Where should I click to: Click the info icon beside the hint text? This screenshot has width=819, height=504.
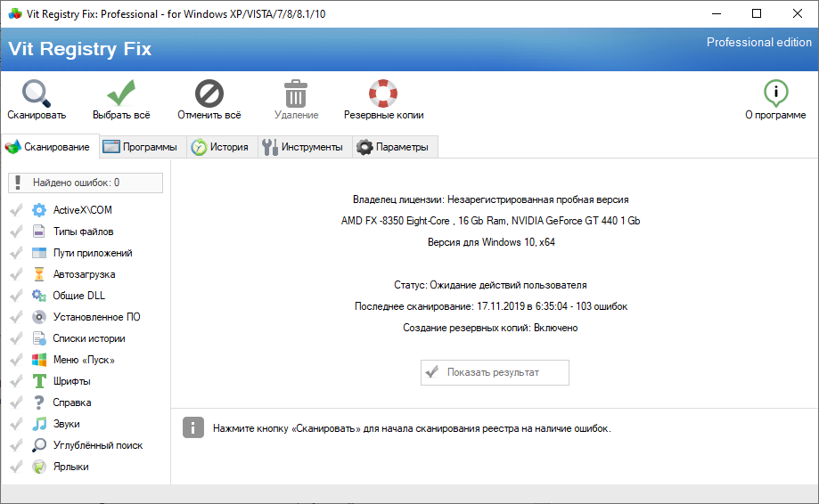(x=193, y=427)
